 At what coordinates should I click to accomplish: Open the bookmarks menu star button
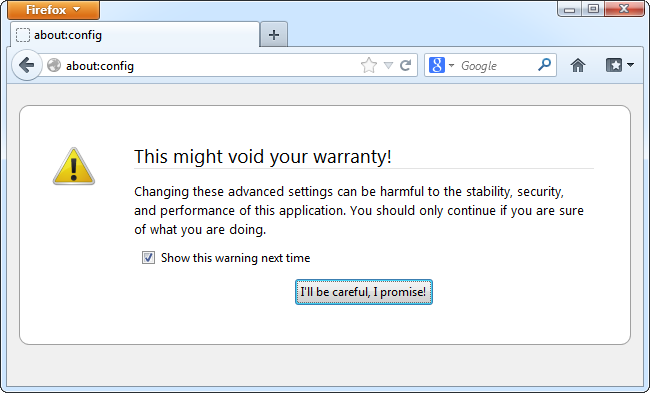click(x=614, y=65)
